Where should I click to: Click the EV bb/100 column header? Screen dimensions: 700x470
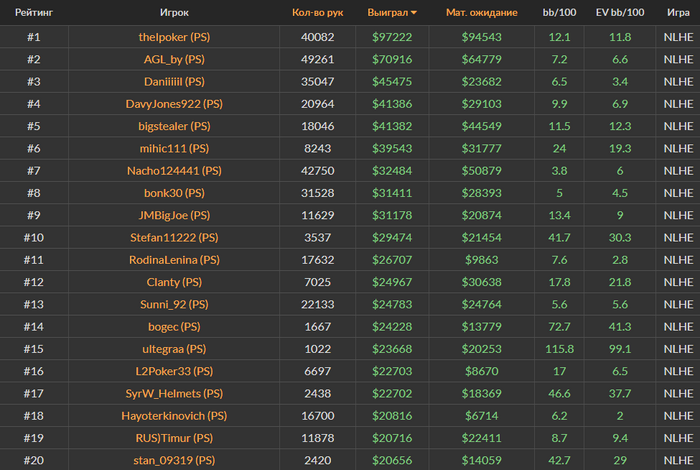pos(620,12)
